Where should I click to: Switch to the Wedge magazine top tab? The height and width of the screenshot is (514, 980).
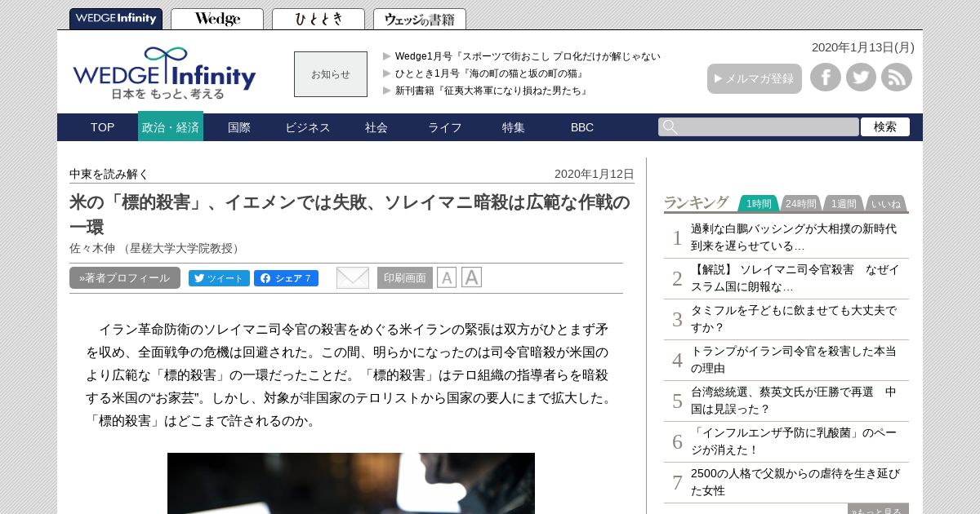pos(217,19)
